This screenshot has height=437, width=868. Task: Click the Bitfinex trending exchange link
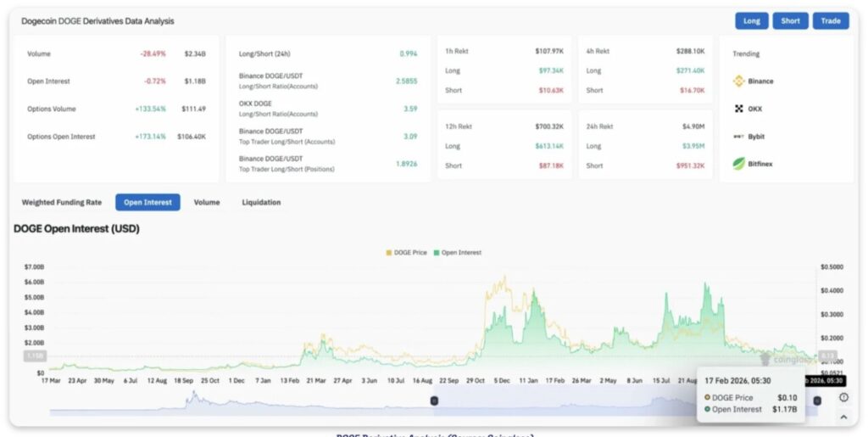tap(760, 164)
